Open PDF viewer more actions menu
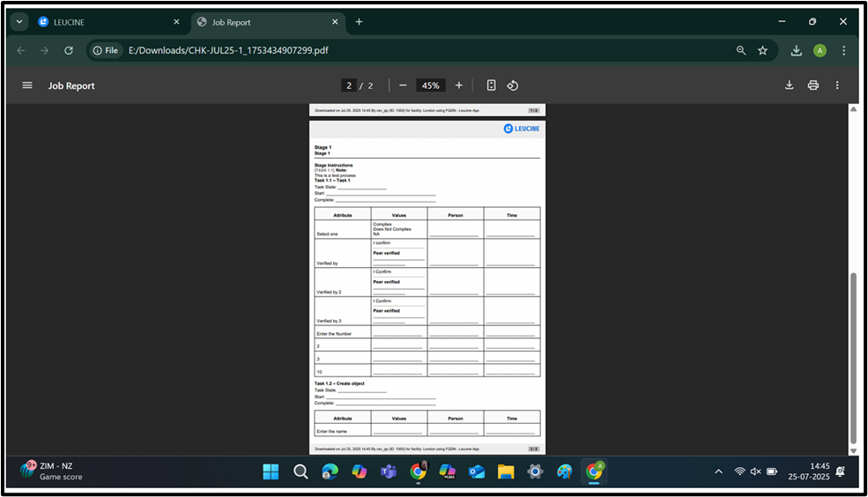This screenshot has height=497, width=868. point(837,85)
